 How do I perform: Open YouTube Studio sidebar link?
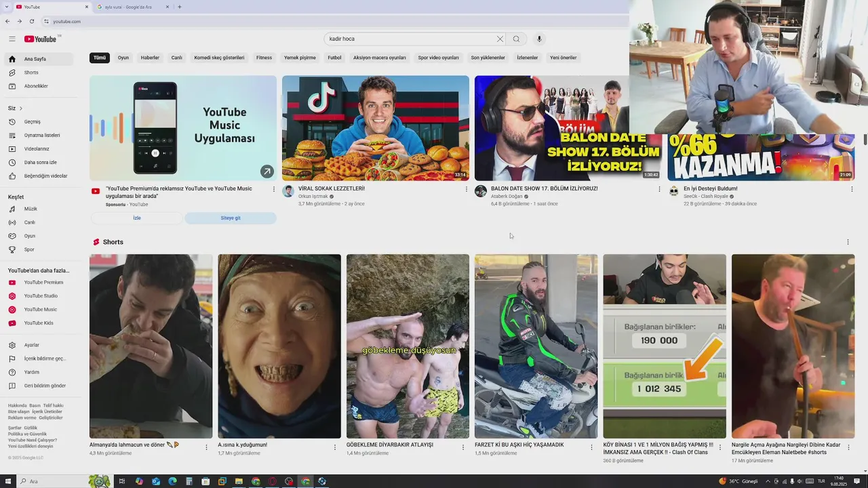click(38, 296)
